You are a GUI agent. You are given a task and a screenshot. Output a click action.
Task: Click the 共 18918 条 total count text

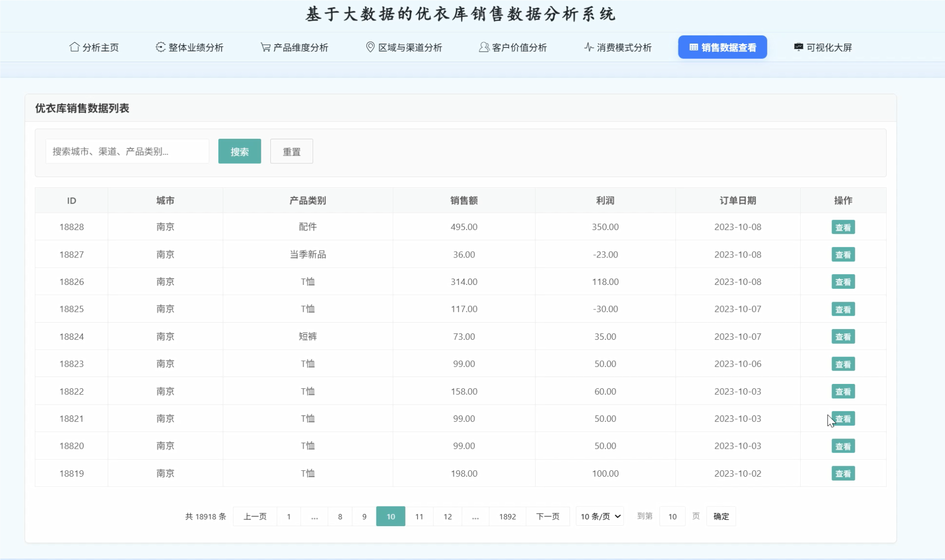205,516
